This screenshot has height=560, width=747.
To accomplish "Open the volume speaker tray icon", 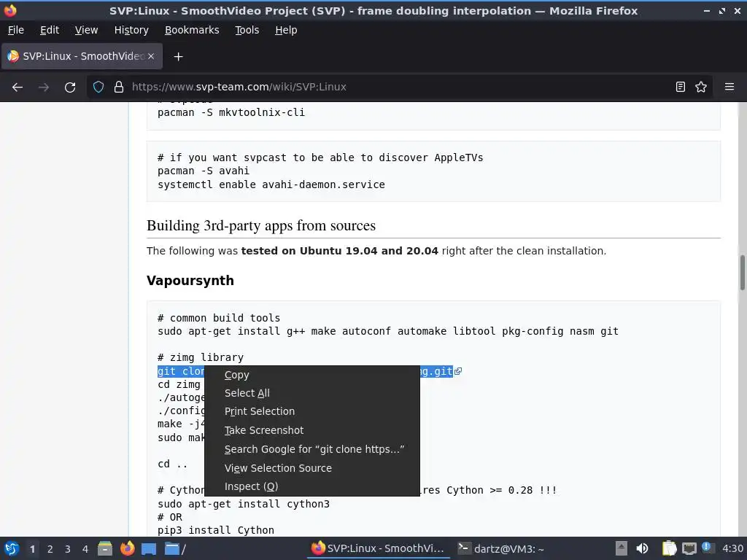I will 643,548.
